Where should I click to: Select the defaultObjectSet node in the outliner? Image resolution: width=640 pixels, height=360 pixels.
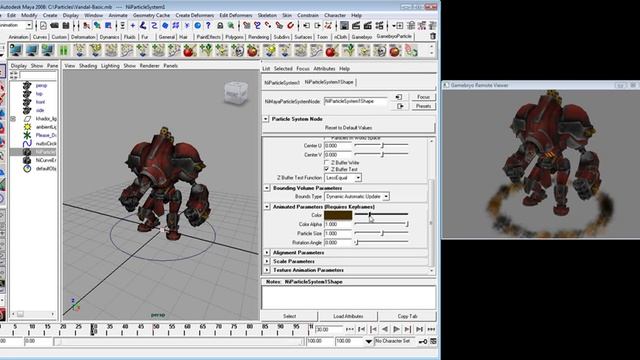click(46, 169)
